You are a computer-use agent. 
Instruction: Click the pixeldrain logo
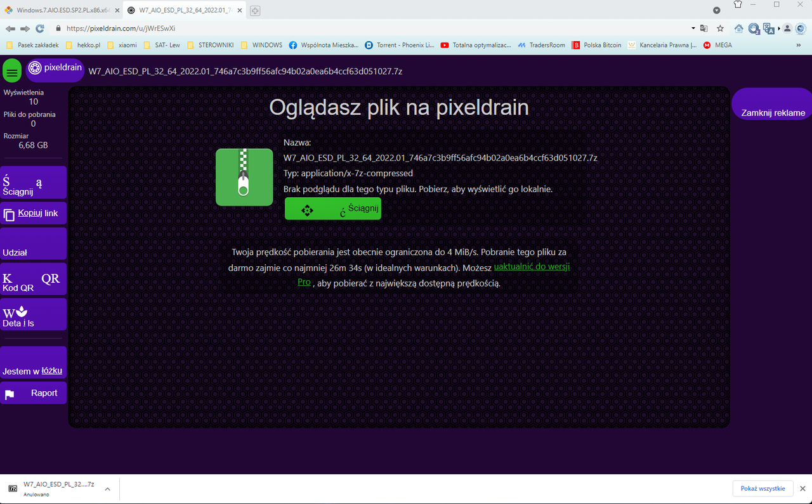(x=55, y=70)
